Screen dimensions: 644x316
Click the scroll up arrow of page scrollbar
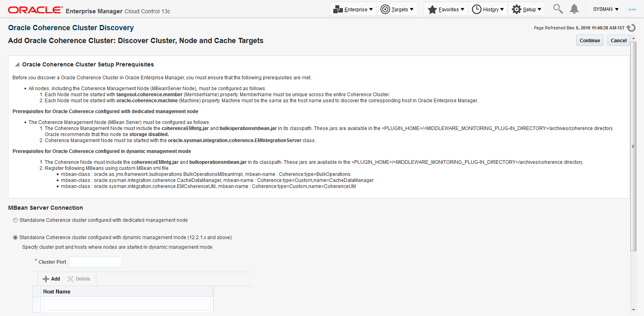[x=634, y=38]
